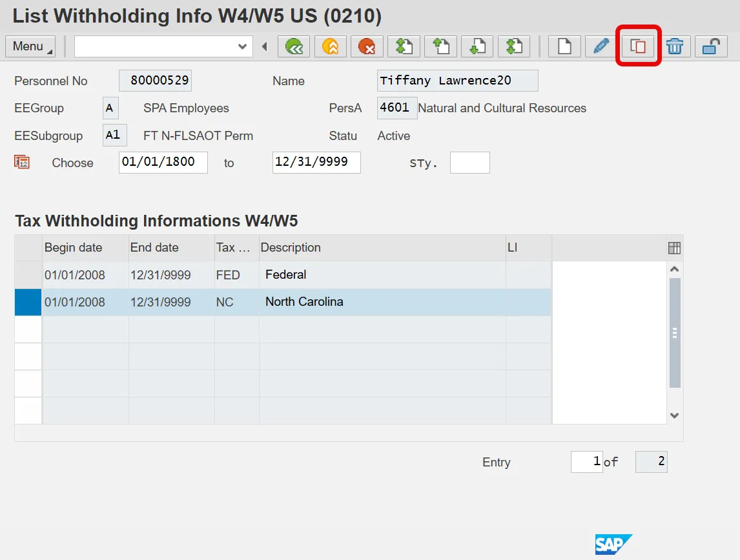
Task: Collapse command field with triangle arrow
Action: click(264, 46)
